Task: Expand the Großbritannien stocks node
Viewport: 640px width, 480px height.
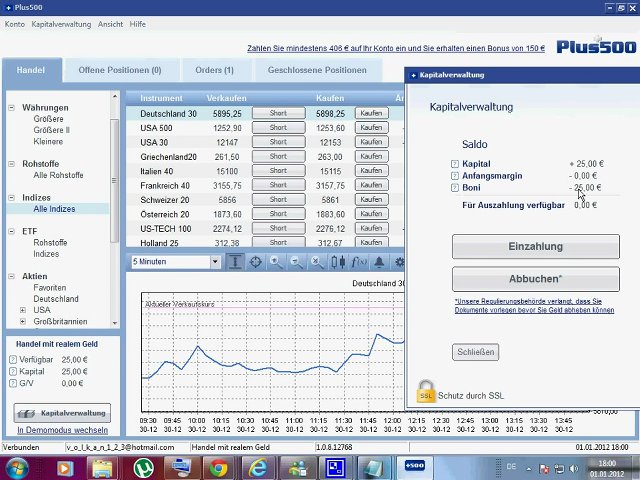Action: [x=23, y=322]
